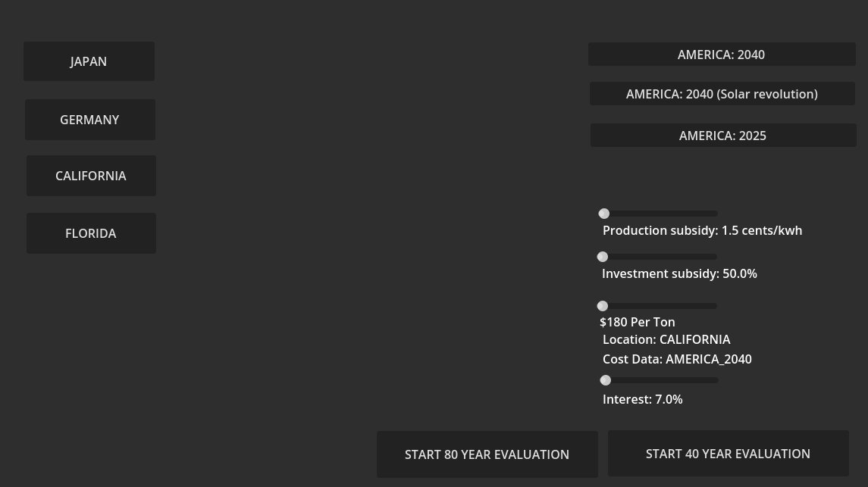
Task: Start the 80 year evaluation
Action: 487,454
